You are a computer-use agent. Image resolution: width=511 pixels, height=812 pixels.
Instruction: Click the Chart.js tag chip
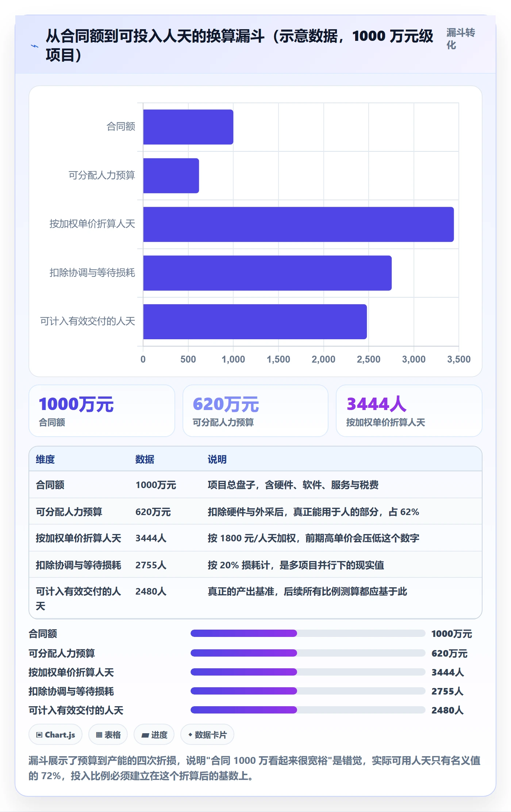click(55, 735)
